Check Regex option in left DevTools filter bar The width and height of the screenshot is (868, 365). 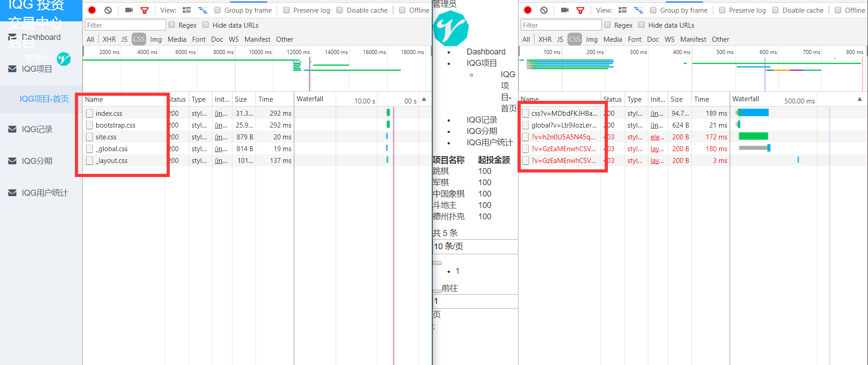tap(172, 25)
